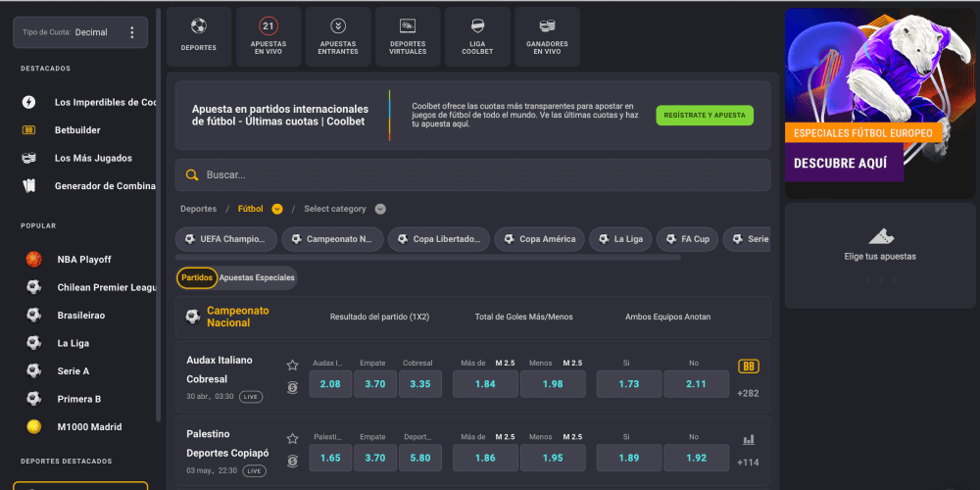Click the Regístrate y Apuesta button
Screen dimensions: 980x490
(x=705, y=116)
